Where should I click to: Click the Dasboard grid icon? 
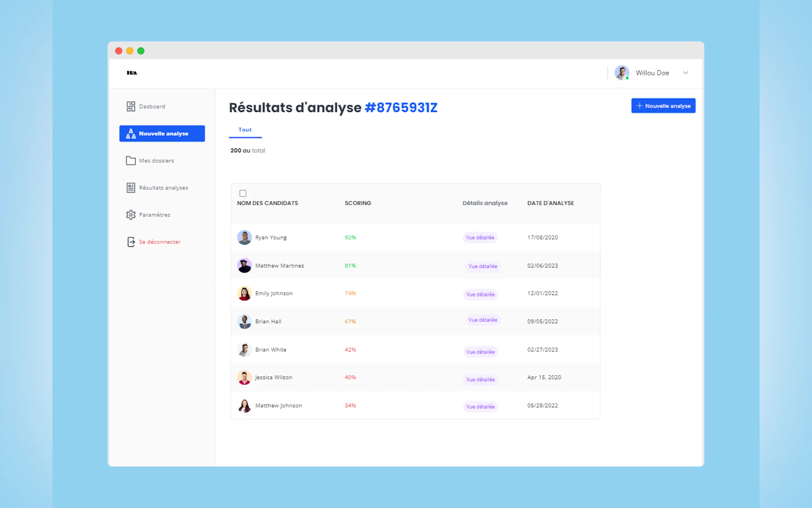[x=130, y=107]
